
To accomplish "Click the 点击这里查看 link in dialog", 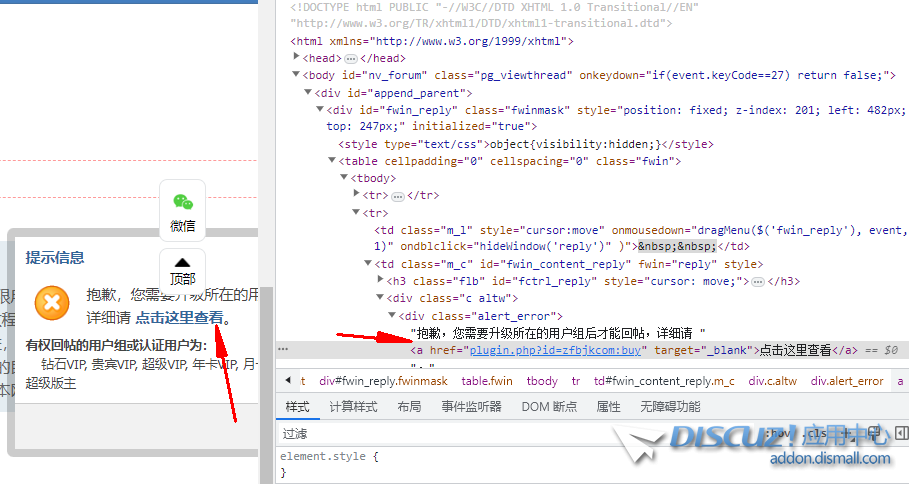I will 180,318.
